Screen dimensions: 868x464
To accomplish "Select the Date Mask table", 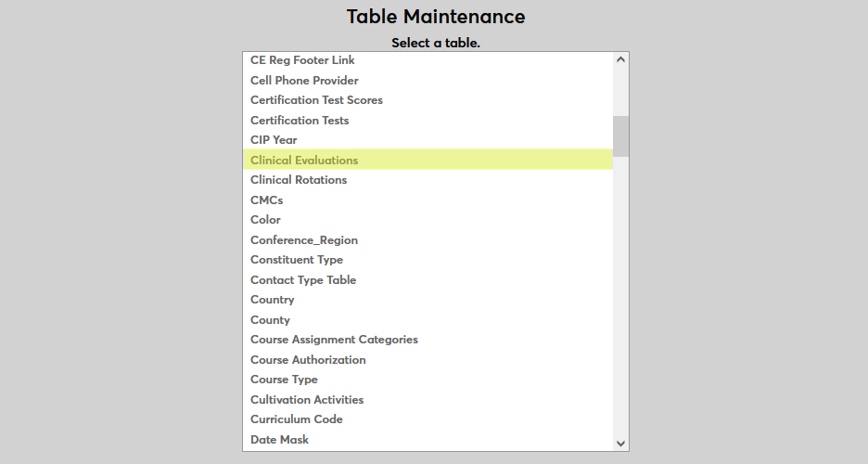I will (279, 440).
